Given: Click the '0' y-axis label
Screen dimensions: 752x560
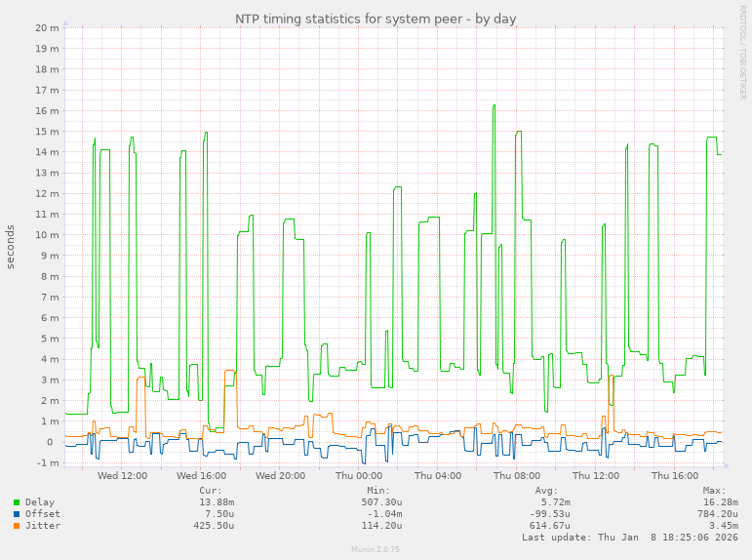Looking at the screenshot, I should (50, 442).
